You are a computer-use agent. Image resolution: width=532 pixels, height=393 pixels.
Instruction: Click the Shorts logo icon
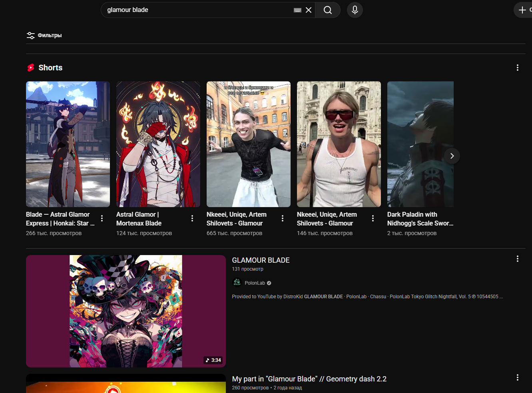[31, 68]
